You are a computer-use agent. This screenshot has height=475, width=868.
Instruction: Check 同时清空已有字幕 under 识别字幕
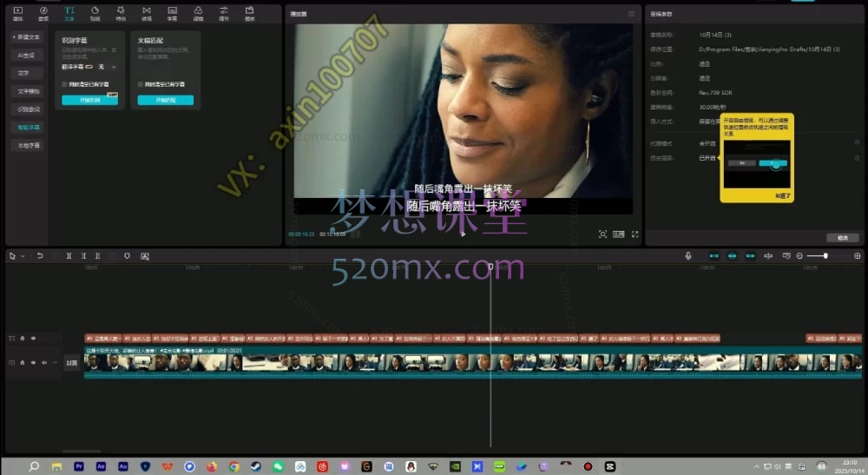[65, 84]
